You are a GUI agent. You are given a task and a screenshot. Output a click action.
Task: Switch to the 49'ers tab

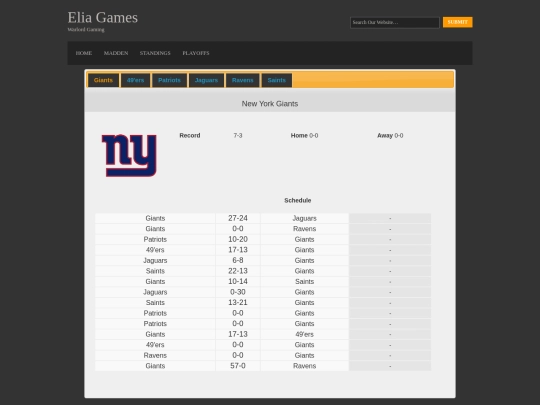click(135, 80)
